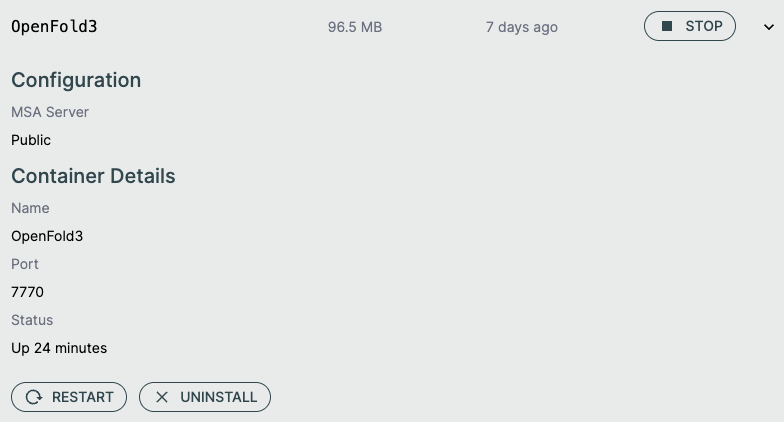Click the Name field label
The height and width of the screenshot is (422, 784).
30,208
